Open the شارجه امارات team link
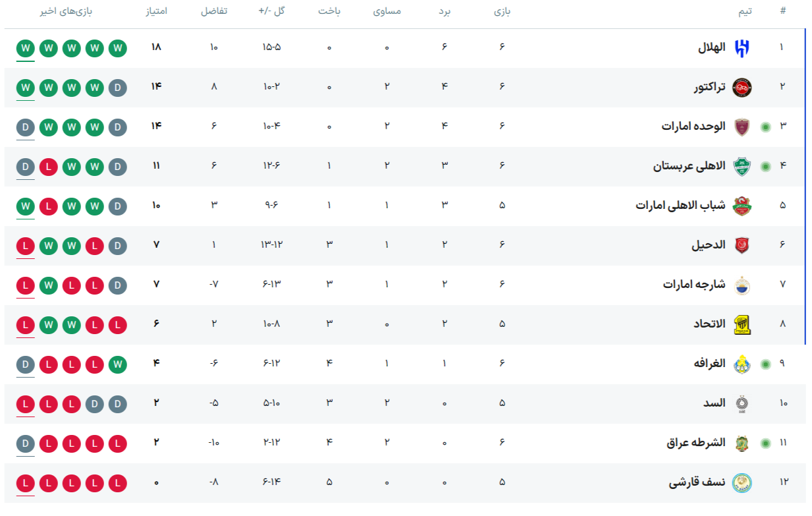 [x=693, y=285]
